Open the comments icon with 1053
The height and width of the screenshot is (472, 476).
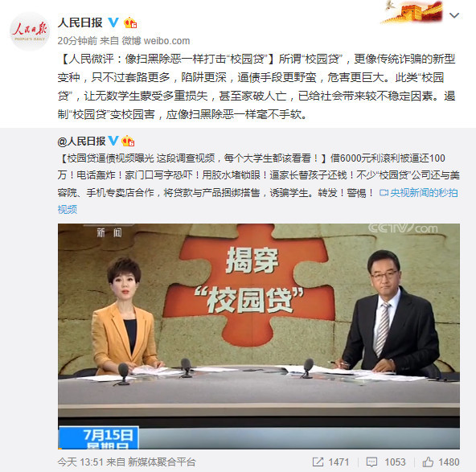click(386, 462)
